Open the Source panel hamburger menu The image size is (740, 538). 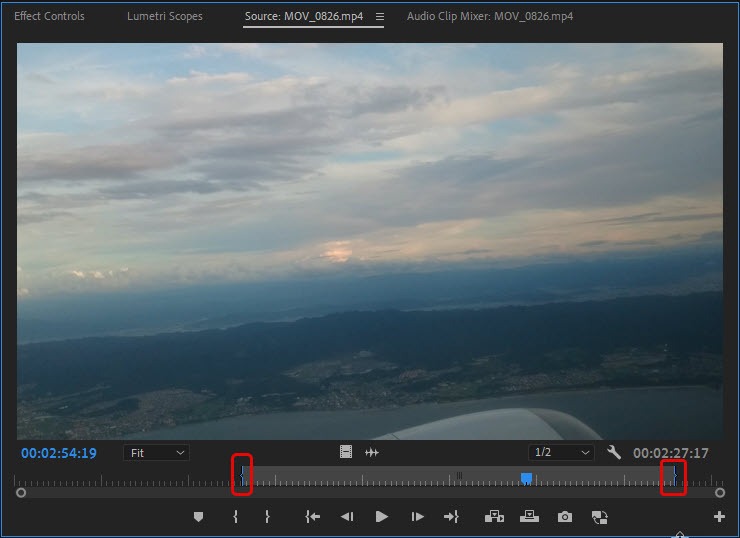pyautogui.click(x=379, y=17)
